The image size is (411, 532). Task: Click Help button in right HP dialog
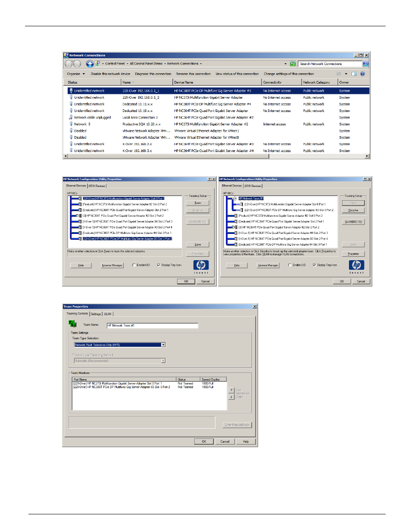pos(237,265)
